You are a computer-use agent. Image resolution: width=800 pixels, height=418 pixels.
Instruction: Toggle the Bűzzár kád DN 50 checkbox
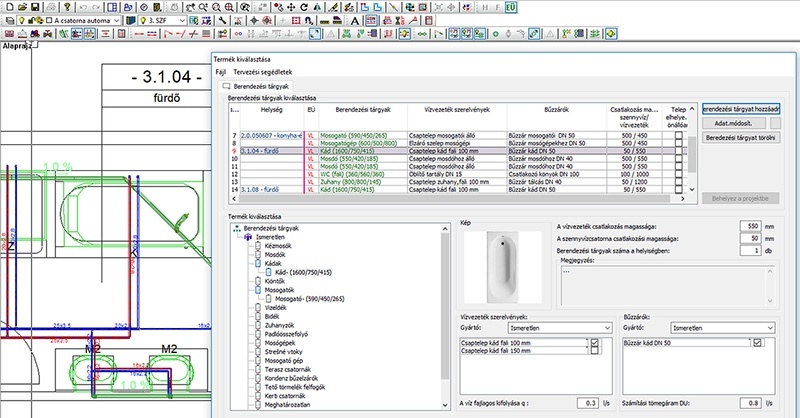756,343
